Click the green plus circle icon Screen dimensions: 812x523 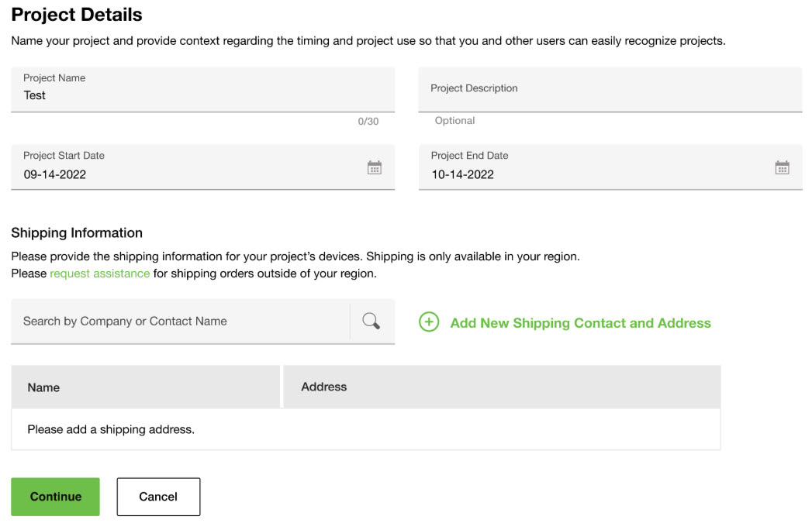pyautogui.click(x=429, y=322)
